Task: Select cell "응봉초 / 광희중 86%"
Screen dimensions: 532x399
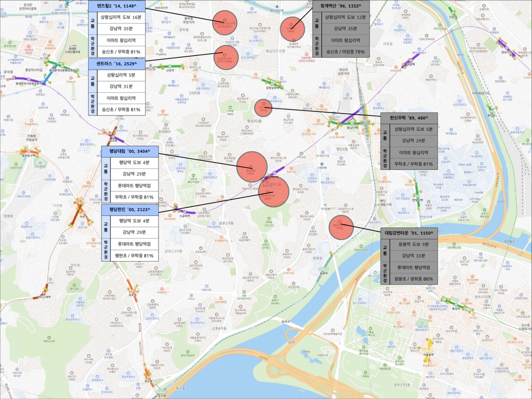Action: pyautogui.click(x=414, y=279)
